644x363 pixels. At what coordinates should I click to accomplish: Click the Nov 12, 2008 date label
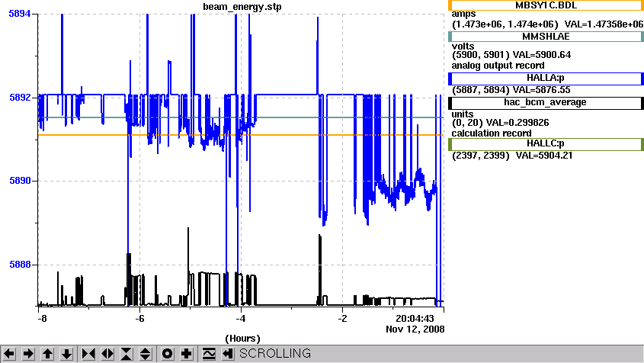[x=415, y=329]
